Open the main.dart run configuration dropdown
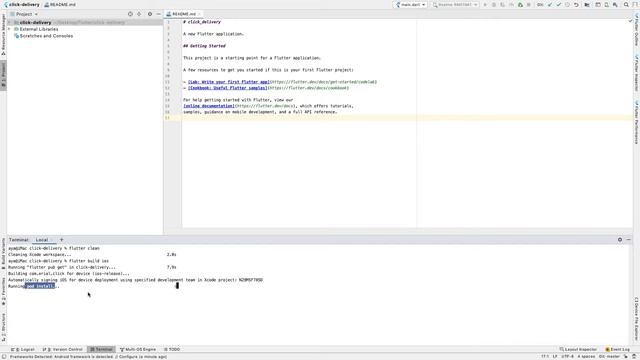The image size is (640, 360). 410,4
